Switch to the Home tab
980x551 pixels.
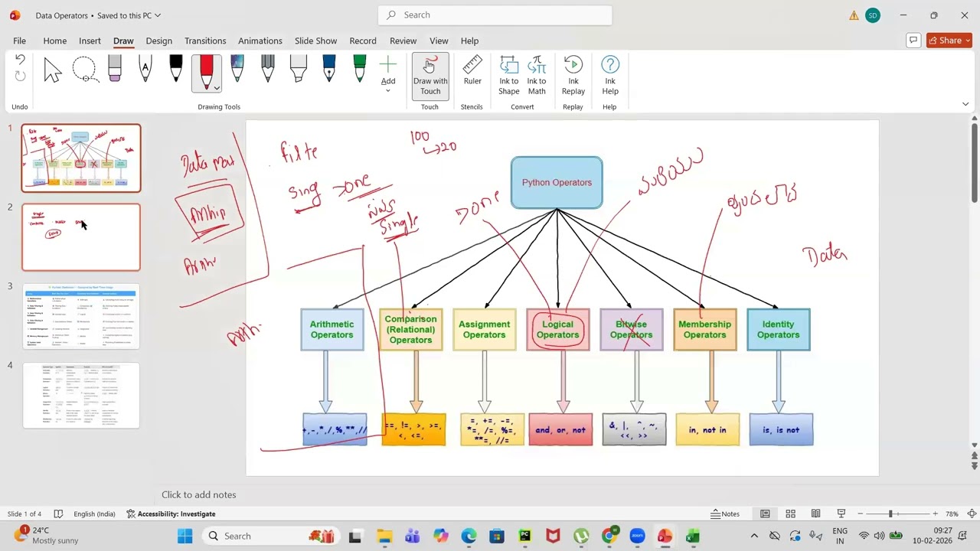tap(54, 41)
